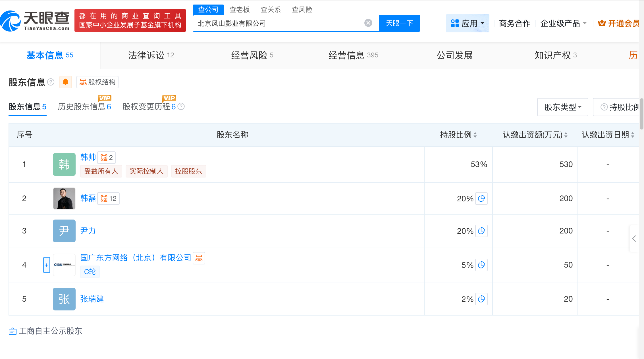Open the 股东类型 filter dropdown
Screen dimensions: 644x359
(562, 107)
